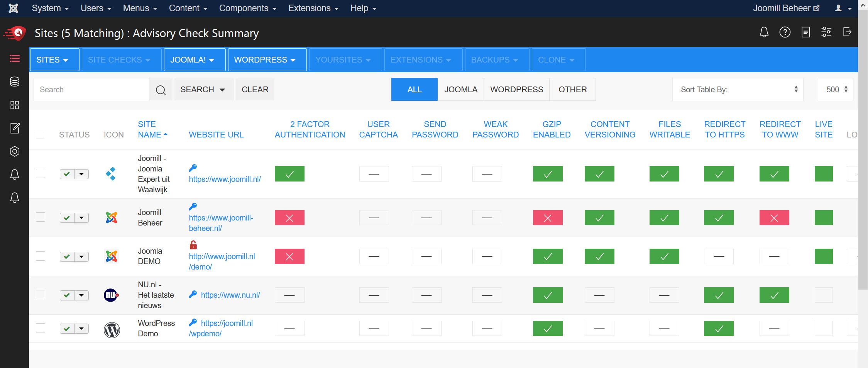Viewport: 868px width, 368px height.
Task: Select the Joomill Beheer row checkbox
Action: pyautogui.click(x=41, y=217)
